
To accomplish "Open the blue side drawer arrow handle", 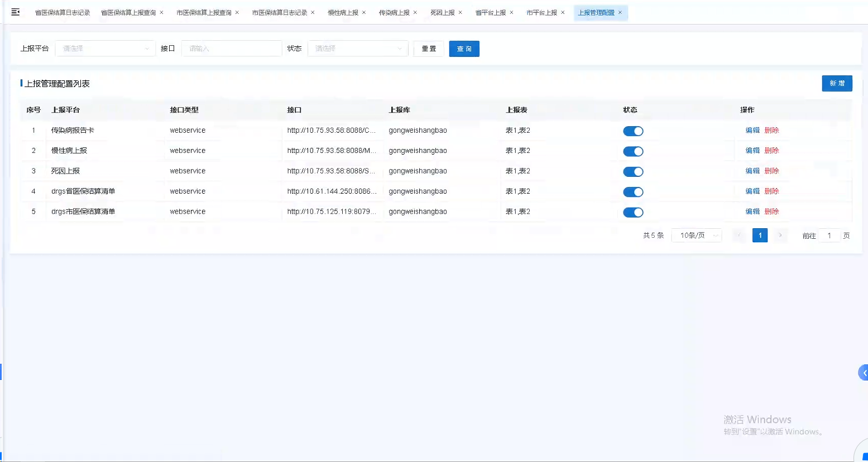I will click(864, 373).
